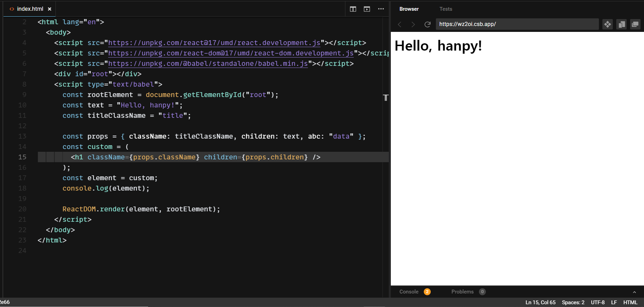
Task: Open the react.development.js unpkg link
Action: [x=214, y=43]
